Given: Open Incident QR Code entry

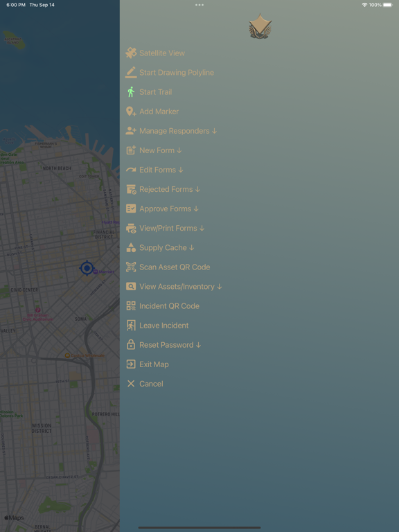Looking at the screenshot, I should [x=169, y=306].
